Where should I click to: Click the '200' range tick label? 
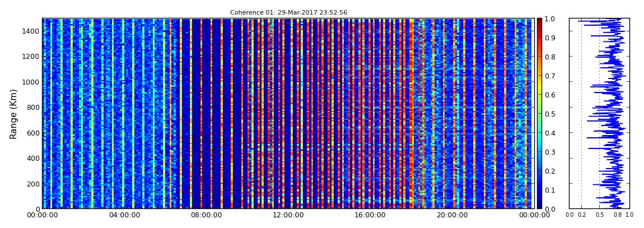pos(33,184)
